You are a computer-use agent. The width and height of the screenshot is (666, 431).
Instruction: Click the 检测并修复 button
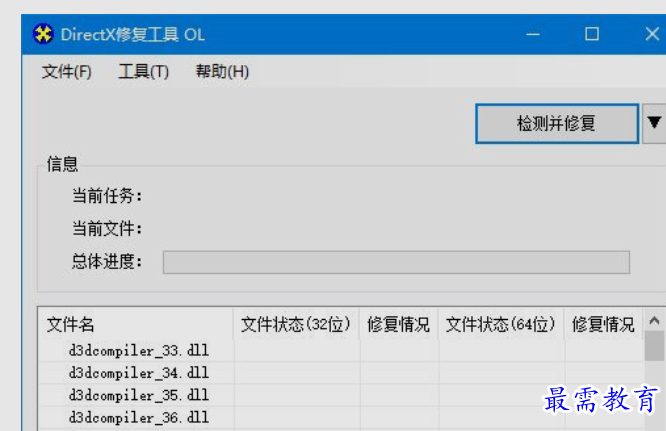(557, 124)
